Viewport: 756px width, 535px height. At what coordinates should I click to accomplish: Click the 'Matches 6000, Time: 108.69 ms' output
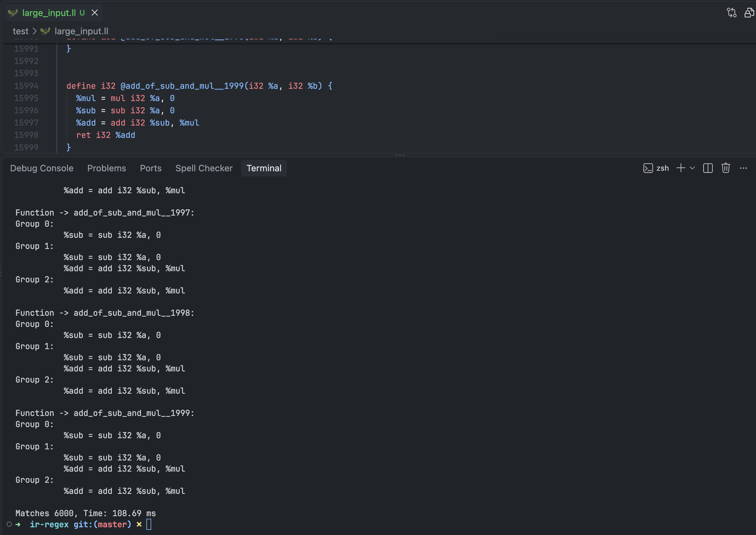[x=86, y=513]
